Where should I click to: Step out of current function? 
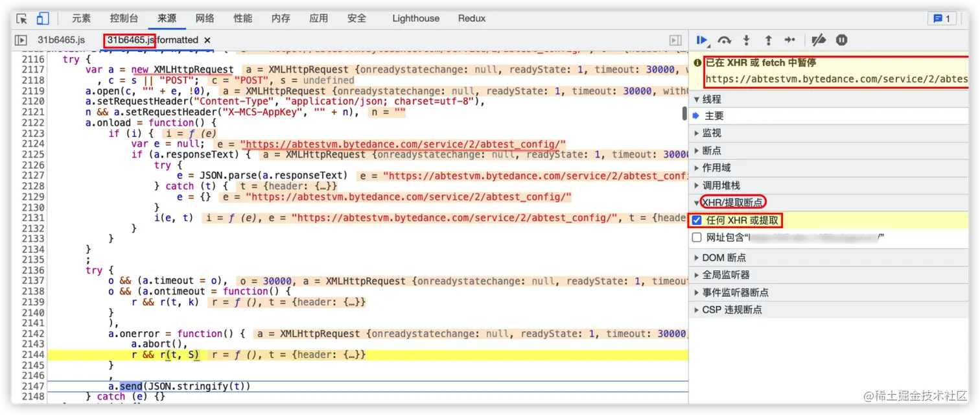(769, 40)
